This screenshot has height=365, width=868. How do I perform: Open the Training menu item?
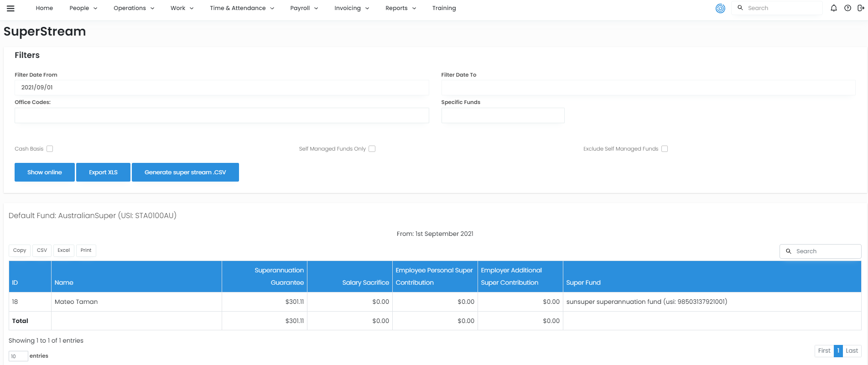444,8
